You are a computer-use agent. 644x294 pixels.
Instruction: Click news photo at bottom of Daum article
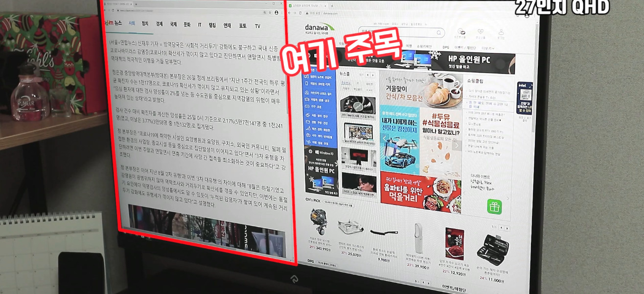207,231
